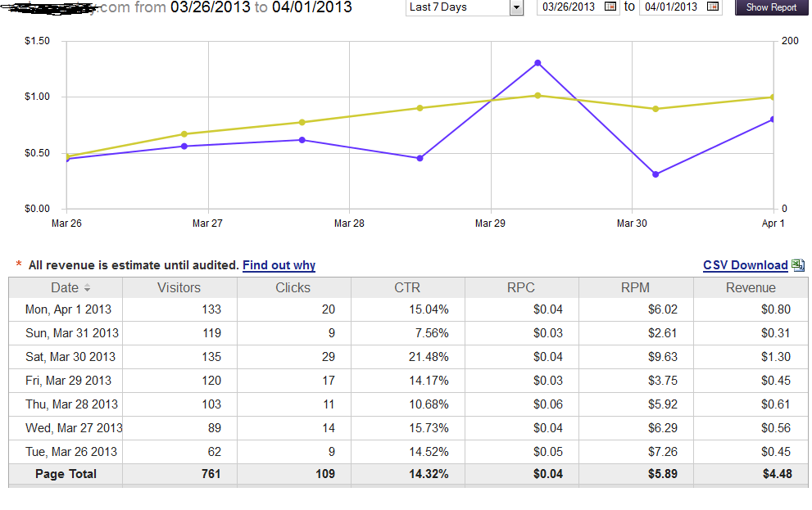Sort by the RPC column header

click(521, 287)
